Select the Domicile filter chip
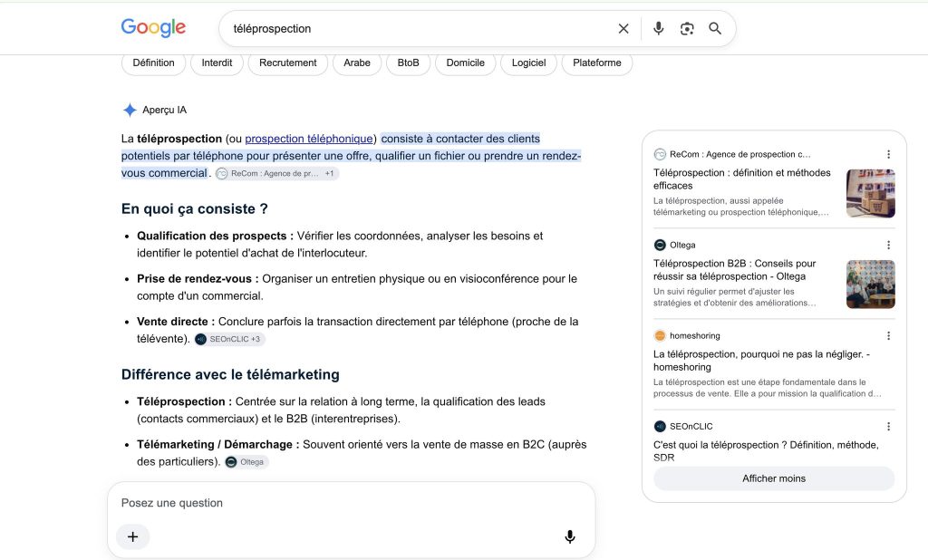Viewport: 928px width, 560px height. [465, 63]
